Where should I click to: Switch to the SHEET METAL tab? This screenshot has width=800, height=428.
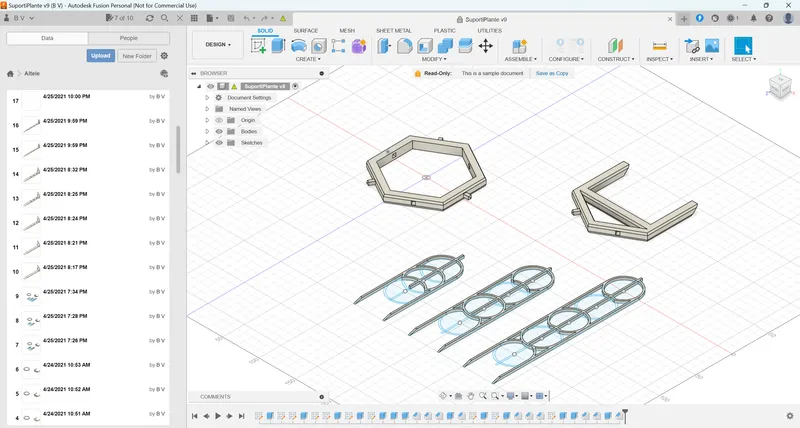[393, 31]
